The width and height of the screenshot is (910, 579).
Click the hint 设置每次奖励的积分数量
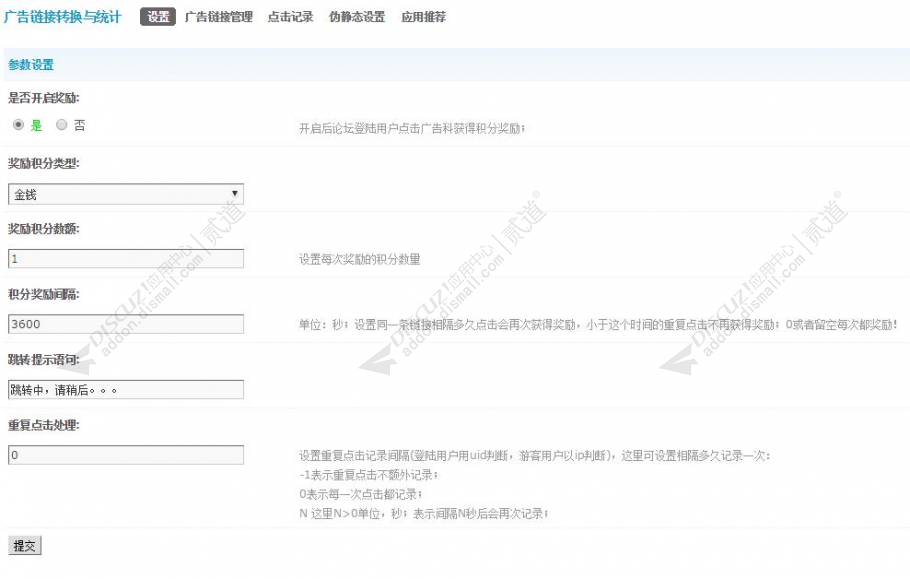tap(359, 259)
